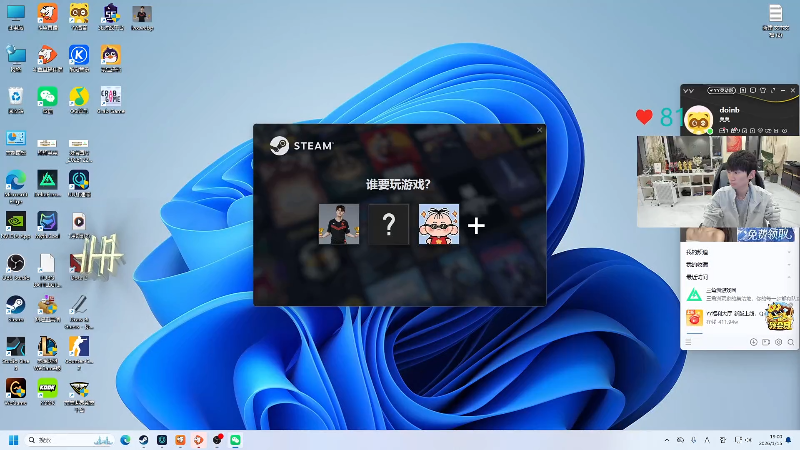The width and height of the screenshot is (800, 450).
Task: Open the penguin game shortcut on desktop
Action: point(111,58)
